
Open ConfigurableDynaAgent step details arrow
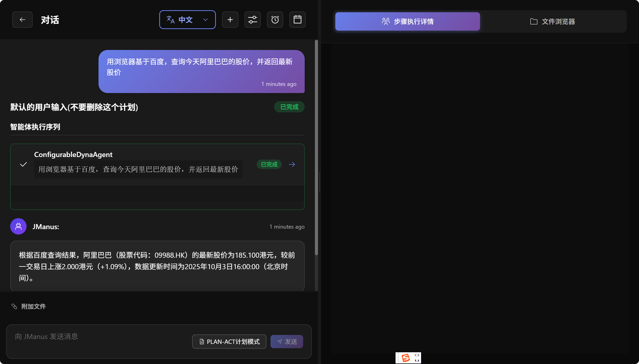coord(292,164)
